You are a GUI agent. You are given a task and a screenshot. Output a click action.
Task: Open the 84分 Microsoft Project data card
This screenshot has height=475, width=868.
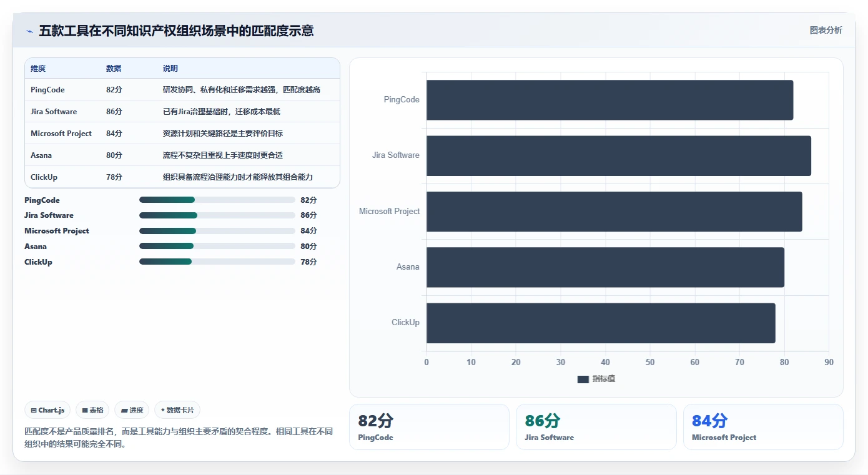(763, 427)
